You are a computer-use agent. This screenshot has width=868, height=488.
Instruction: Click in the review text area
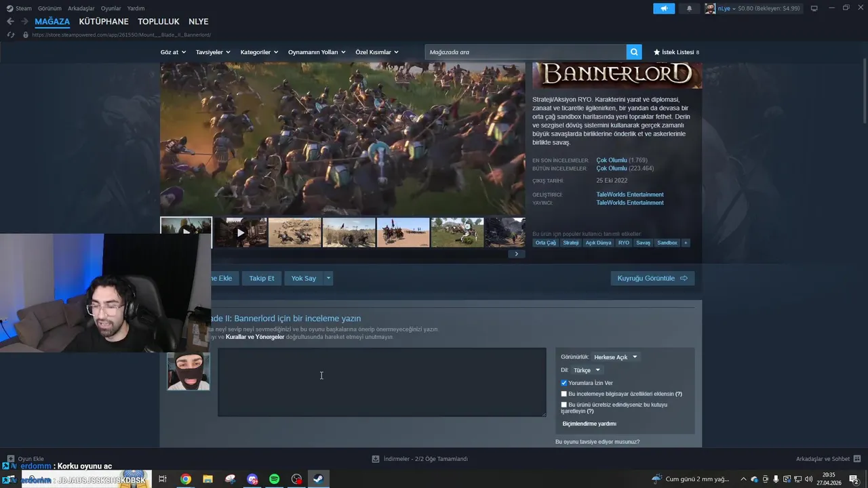pos(382,382)
